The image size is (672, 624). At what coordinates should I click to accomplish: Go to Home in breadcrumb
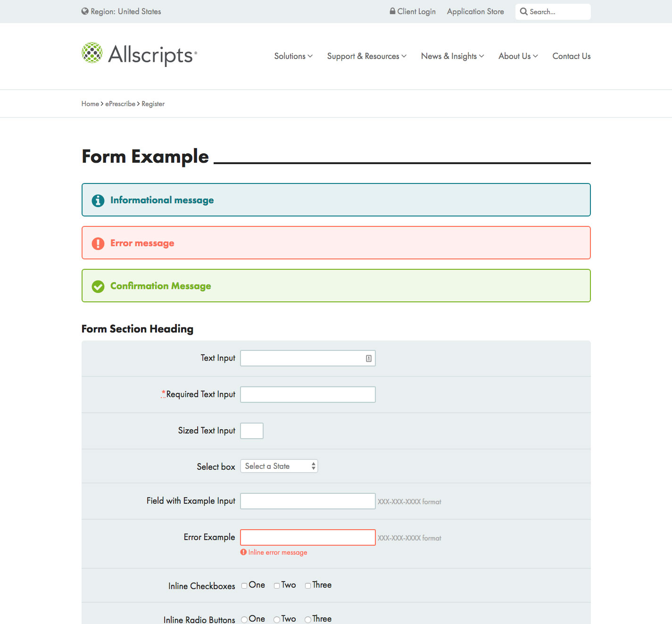tap(90, 104)
